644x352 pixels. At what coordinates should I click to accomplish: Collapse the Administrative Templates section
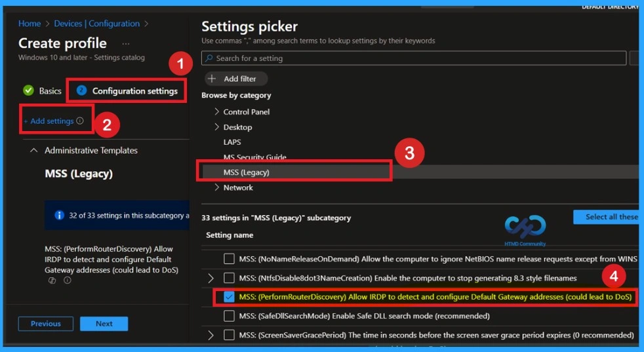click(33, 150)
